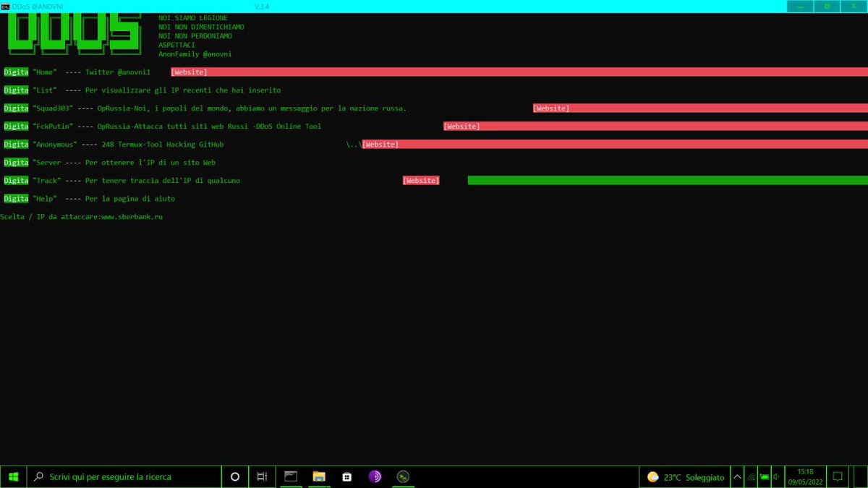Click the 'Digita' label beside "Anonymous"
This screenshot has width=868, height=488.
coord(16,145)
